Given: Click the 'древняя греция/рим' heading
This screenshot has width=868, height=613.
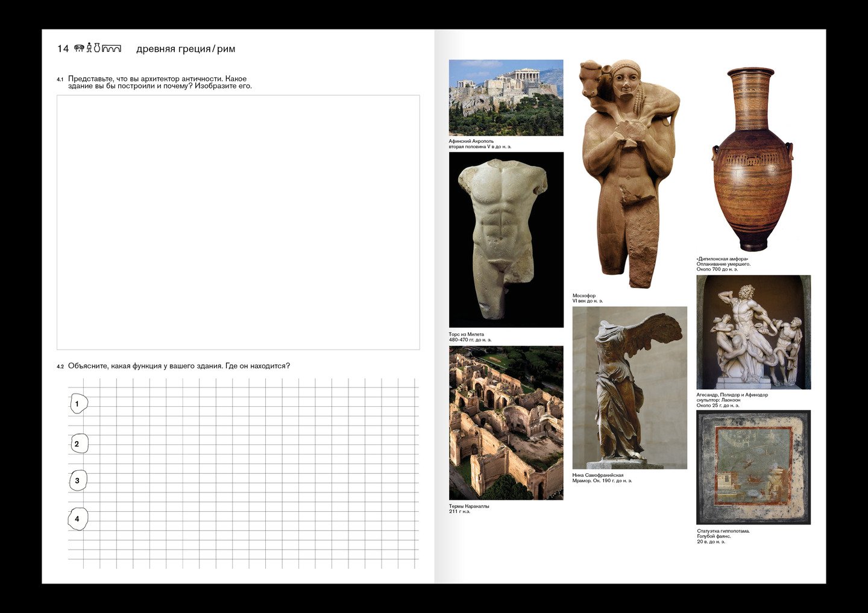Looking at the screenshot, I should [186, 49].
